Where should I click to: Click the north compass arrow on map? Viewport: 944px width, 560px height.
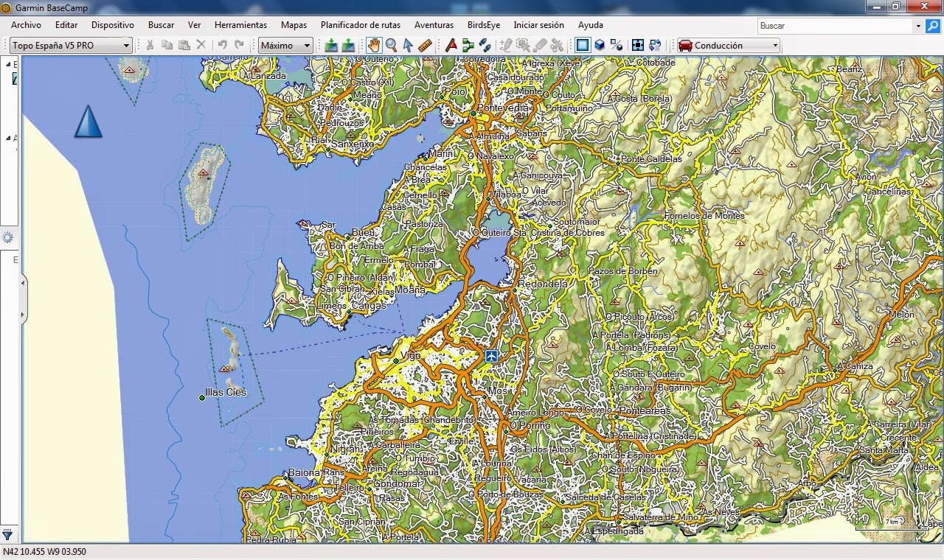click(x=88, y=121)
